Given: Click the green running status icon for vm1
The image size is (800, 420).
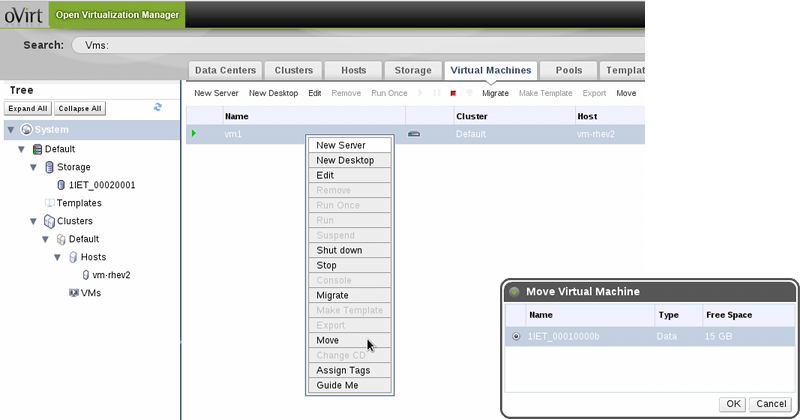Looking at the screenshot, I should coord(194,133).
